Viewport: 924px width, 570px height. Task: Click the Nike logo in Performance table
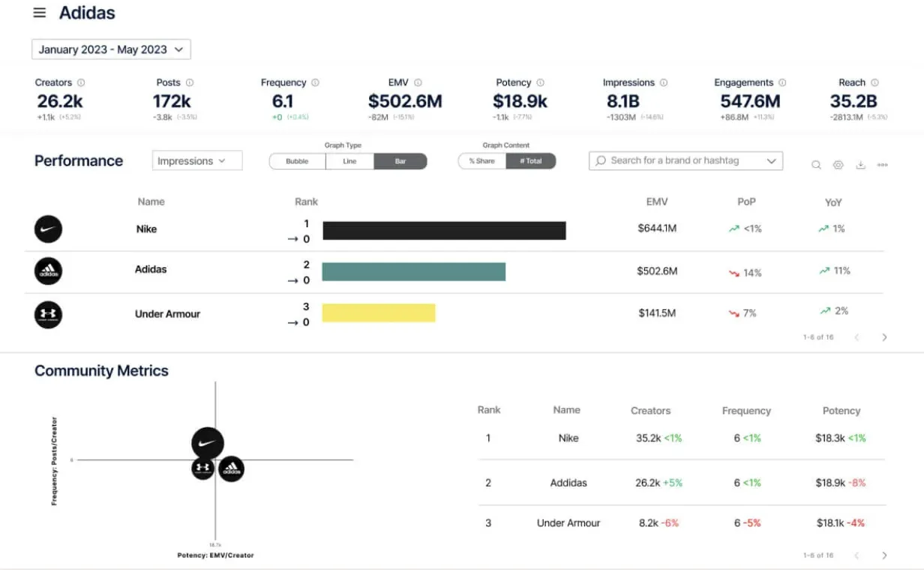(48, 229)
